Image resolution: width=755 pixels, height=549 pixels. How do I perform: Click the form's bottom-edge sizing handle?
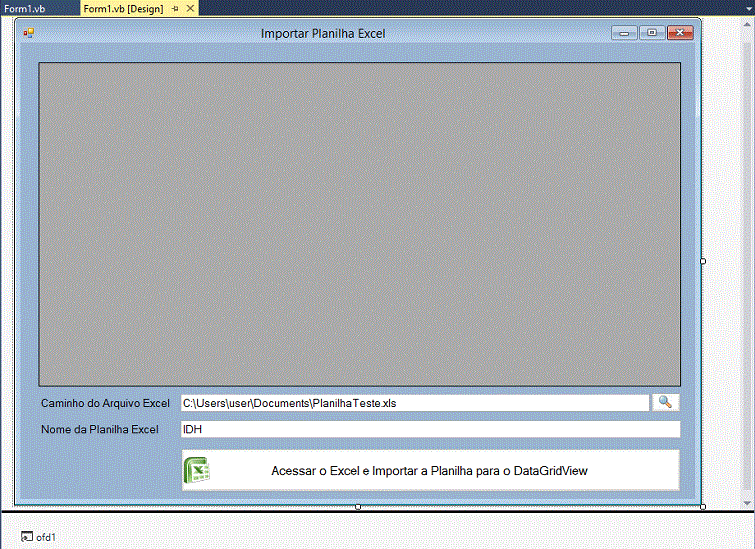click(x=358, y=507)
